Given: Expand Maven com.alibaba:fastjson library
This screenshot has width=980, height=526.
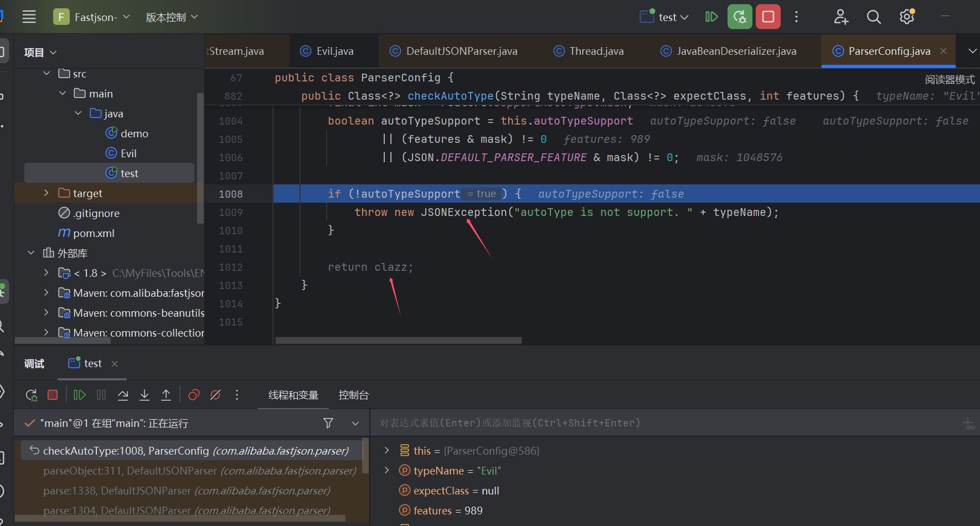Looking at the screenshot, I should pyautogui.click(x=47, y=293).
